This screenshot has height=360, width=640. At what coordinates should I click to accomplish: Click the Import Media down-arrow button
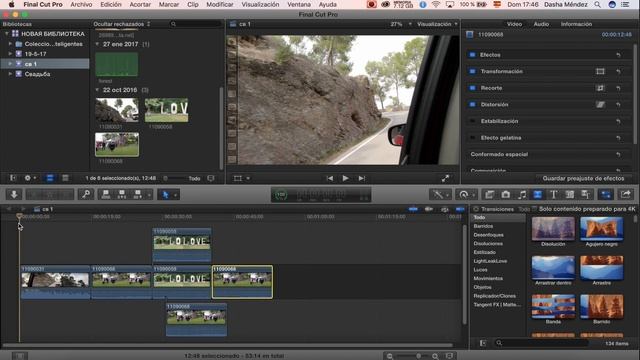click(14, 194)
